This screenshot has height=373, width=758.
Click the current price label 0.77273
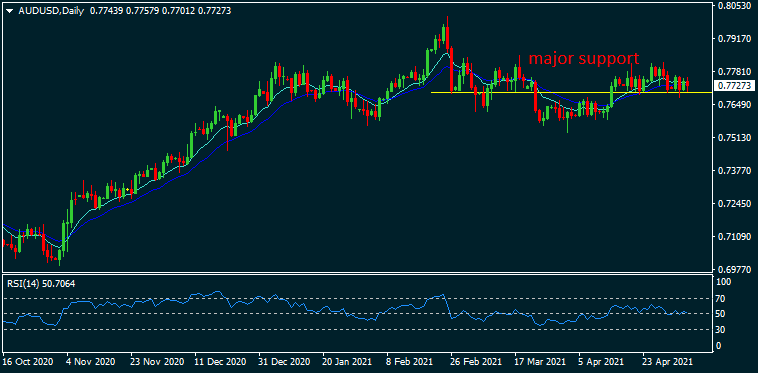coord(734,86)
